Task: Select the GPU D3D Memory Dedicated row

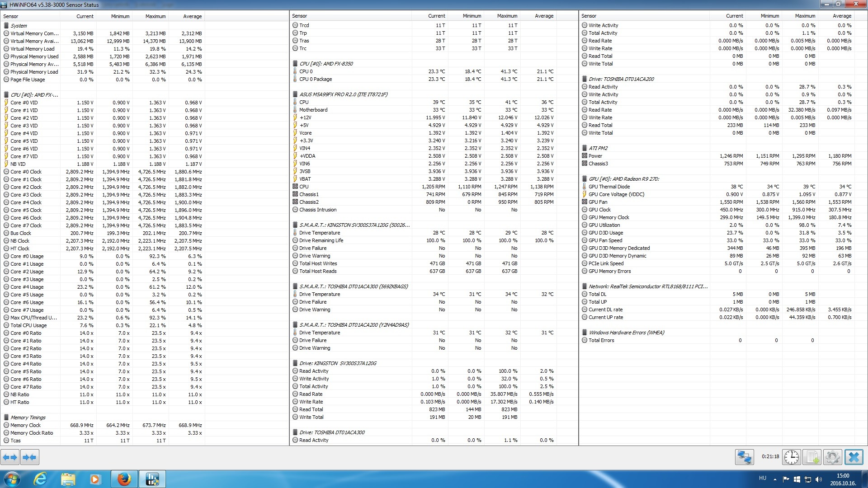Action: tap(718, 248)
